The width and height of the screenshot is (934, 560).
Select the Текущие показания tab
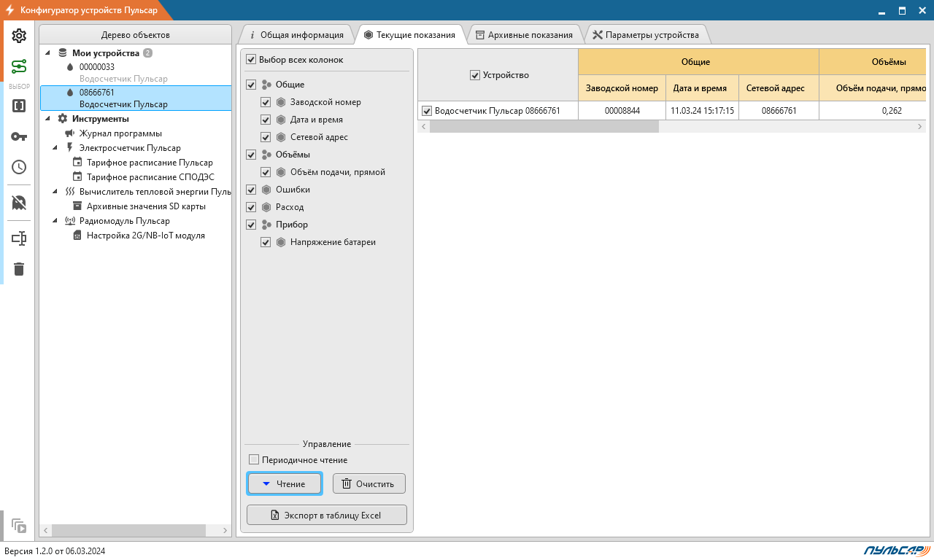[x=409, y=34]
